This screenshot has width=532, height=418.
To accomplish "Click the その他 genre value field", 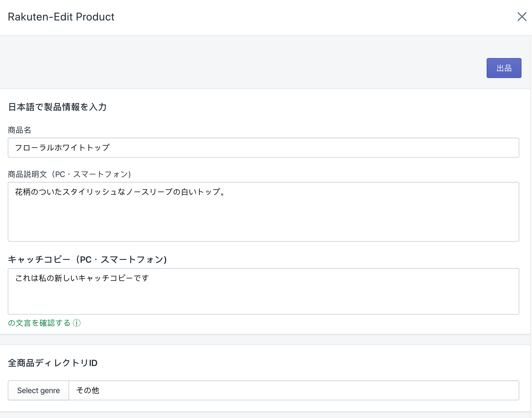I will pos(293,390).
